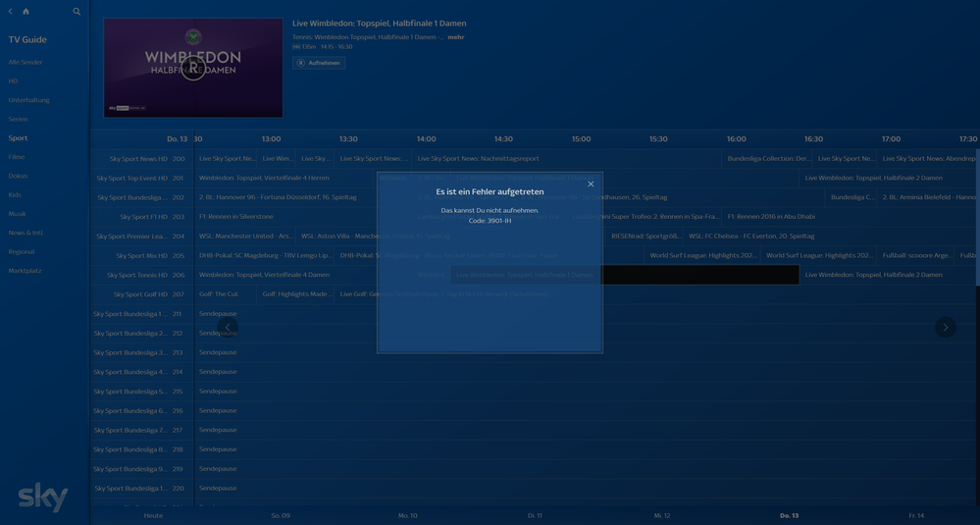Switch to 'Do. 13' day tab
Screen dimensions: 980x525
pyautogui.click(x=790, y=515)
